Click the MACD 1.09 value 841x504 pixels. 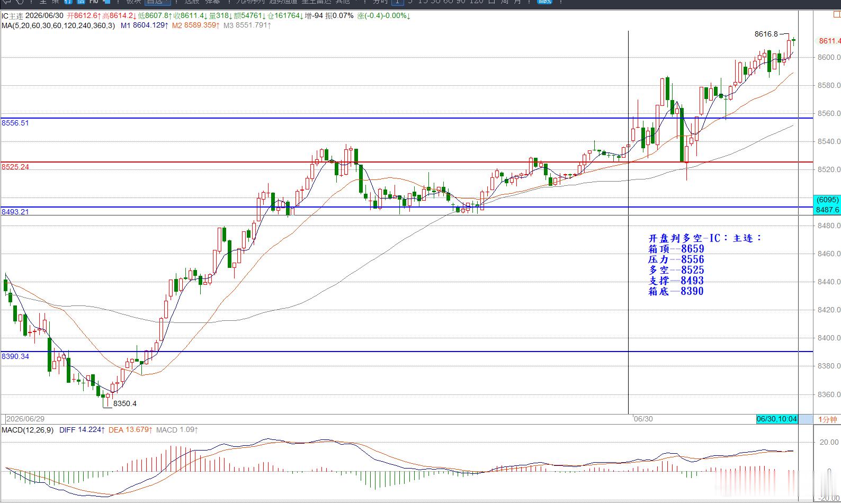(x=177, y=430)
